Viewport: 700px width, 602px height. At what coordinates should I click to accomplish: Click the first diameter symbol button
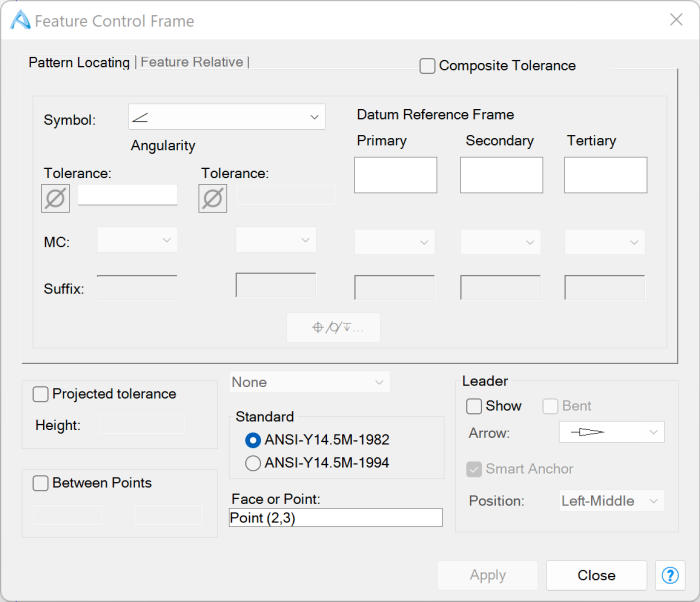coord(56,198)
